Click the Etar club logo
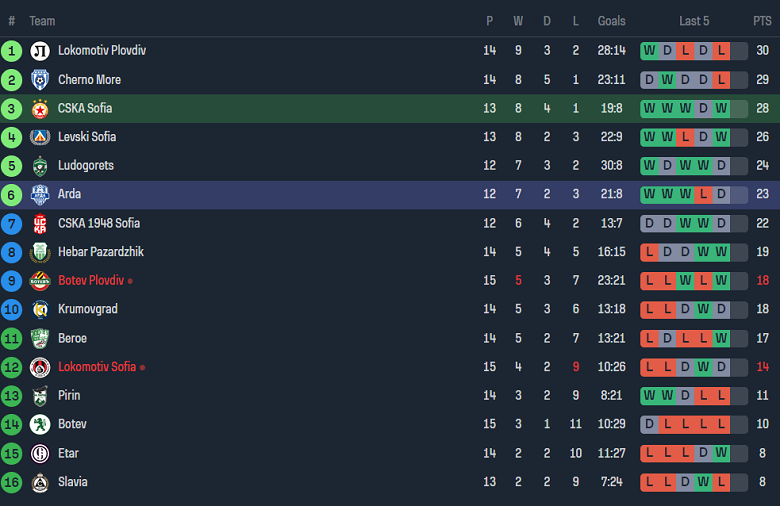The image size is (780, 506). pos(40,453)
